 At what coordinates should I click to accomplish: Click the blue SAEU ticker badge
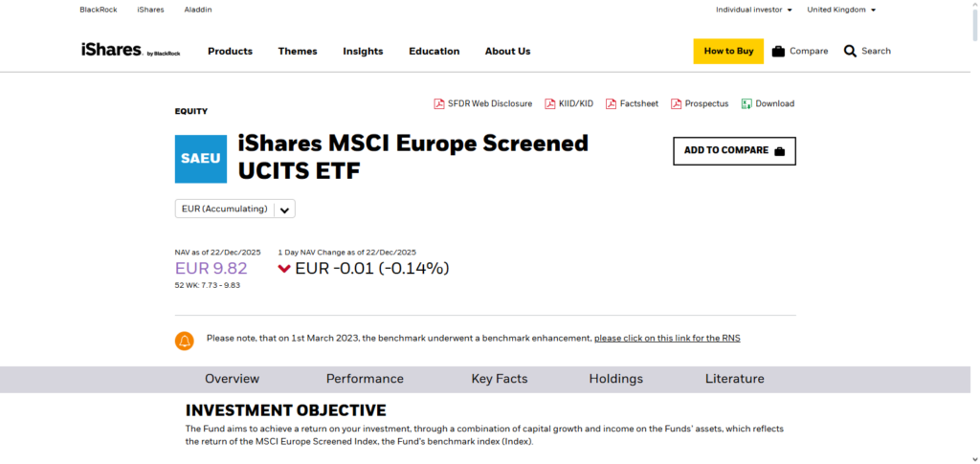point(201,159)
